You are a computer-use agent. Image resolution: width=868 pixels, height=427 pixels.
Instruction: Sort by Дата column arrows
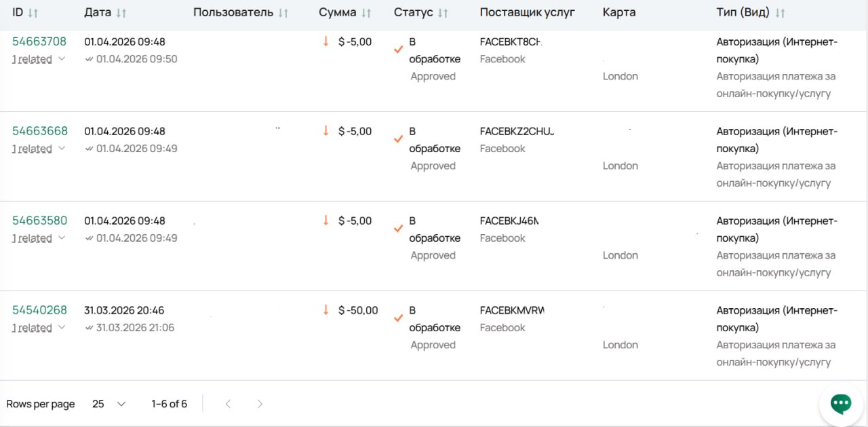[x=121, y=14]
